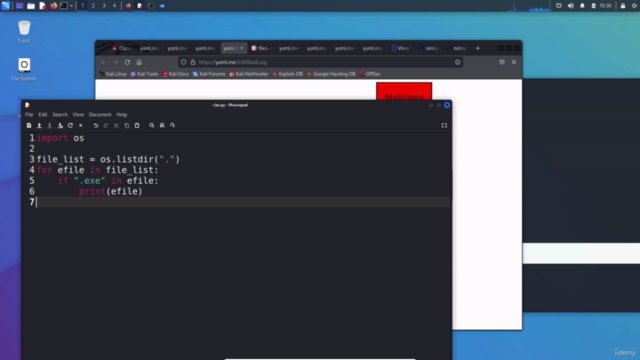
Task: Click Save icon in Mousepad toolbar
Action: pos(49,125)
